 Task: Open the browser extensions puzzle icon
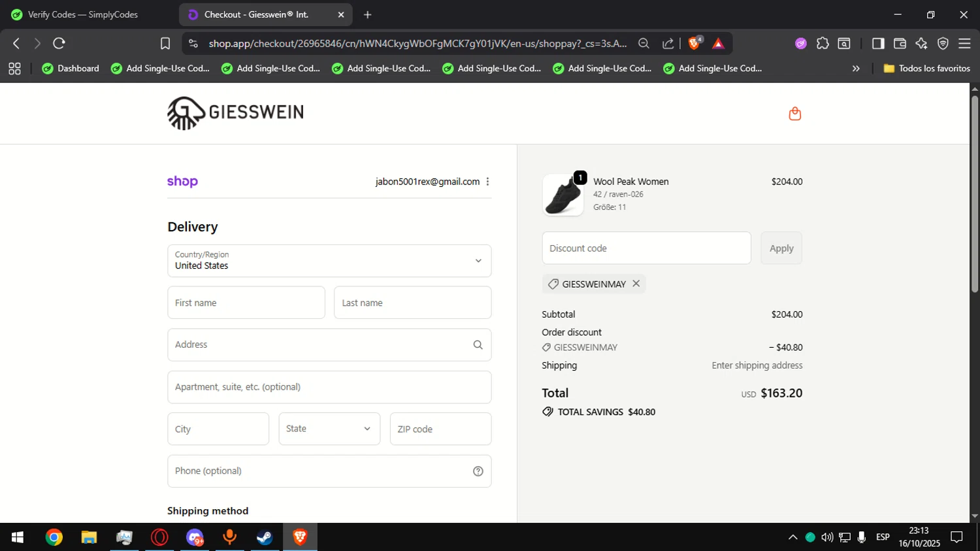(x=823, y=43)
